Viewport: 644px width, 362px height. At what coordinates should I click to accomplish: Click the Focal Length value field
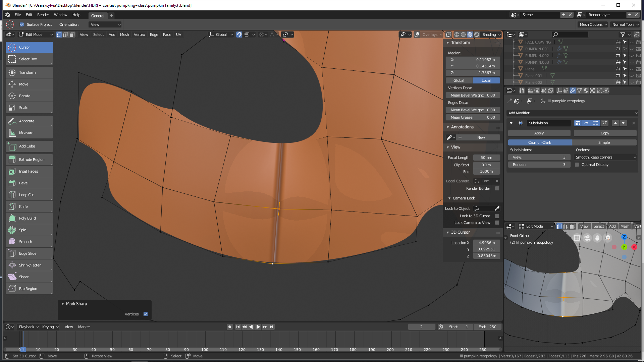[x=486, y=158]
